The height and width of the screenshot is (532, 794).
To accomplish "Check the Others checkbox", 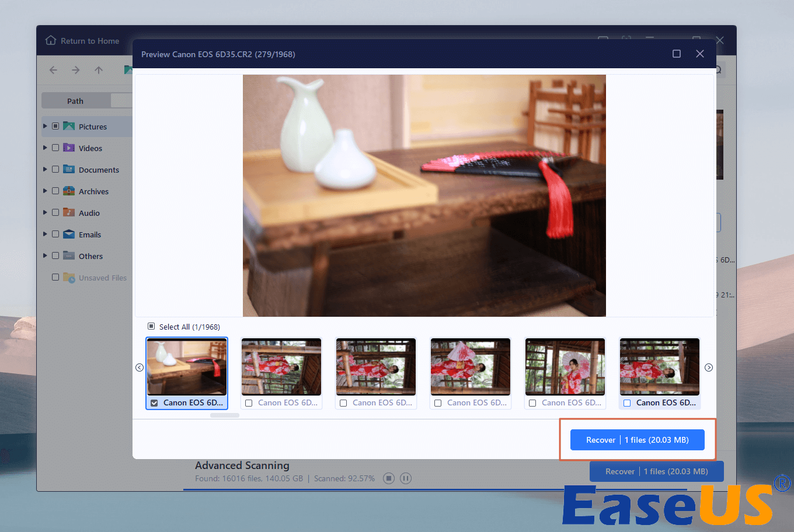I will coord(55,256).
